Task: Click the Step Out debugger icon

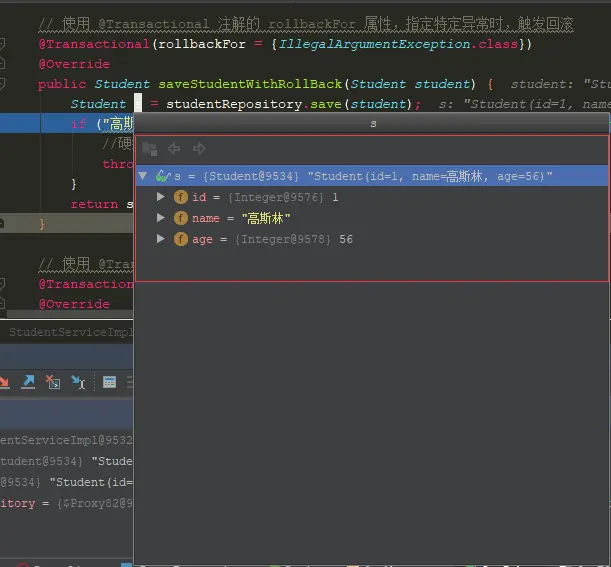Action: click(x=28, y=382)
